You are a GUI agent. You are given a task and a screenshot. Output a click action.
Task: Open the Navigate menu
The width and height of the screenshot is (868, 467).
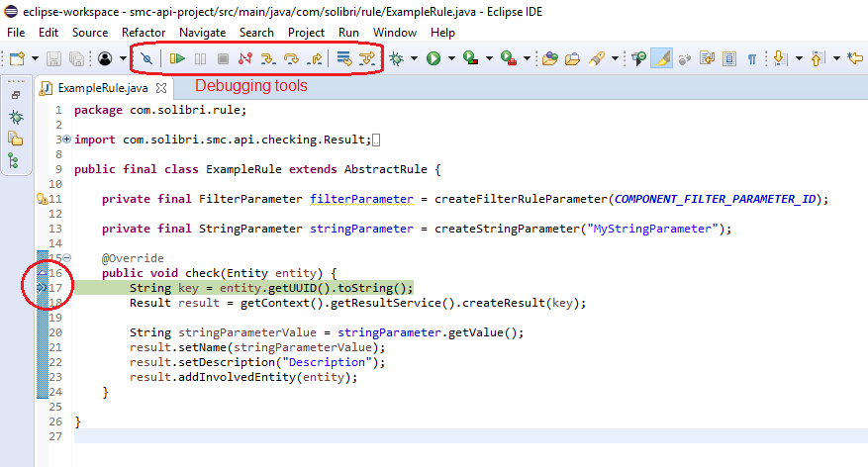pyautogui.click(x=202, y=33)
